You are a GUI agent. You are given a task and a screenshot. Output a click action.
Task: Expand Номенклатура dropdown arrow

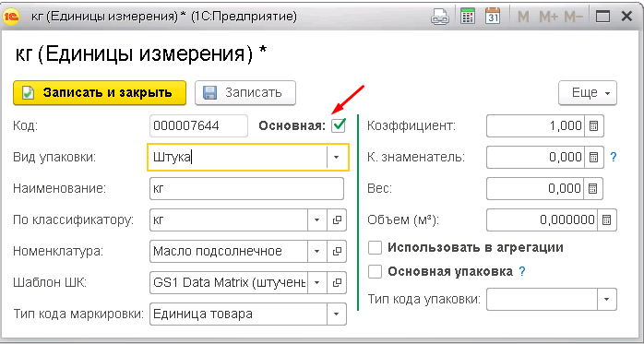317,251
